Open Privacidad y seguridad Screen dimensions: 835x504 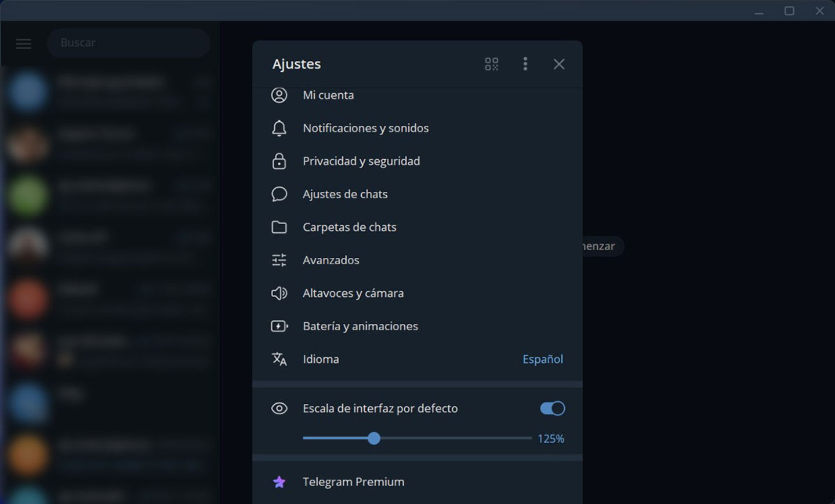[418, 161]
